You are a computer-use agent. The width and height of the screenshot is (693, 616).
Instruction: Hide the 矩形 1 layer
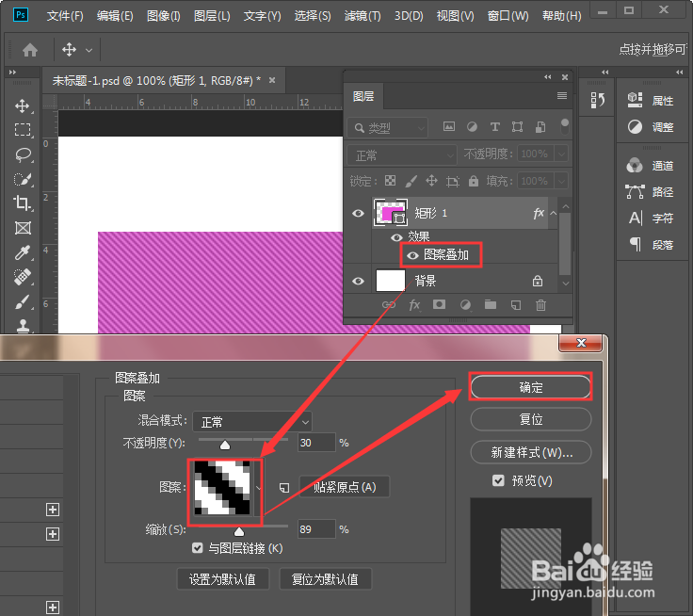358,213
